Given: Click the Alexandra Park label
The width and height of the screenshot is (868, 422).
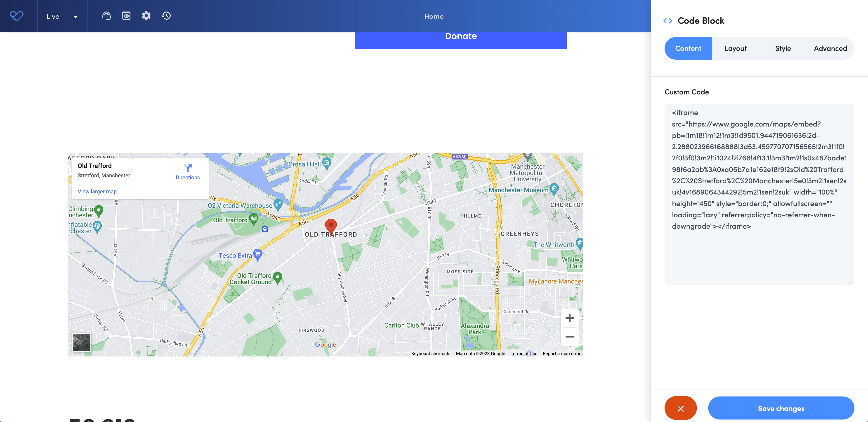Looking at the screenshot, I should pos(474,329).
